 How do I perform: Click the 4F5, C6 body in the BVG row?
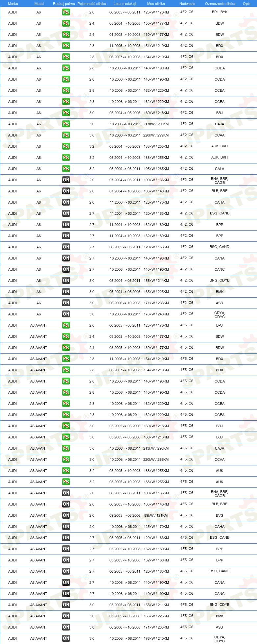tap(187, 515)
